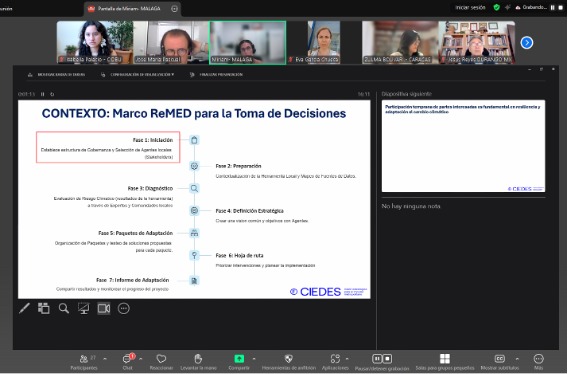This screenshot has height=374, width=568.
Task: Click Iniciar sesión
Action: coord(470,7)
